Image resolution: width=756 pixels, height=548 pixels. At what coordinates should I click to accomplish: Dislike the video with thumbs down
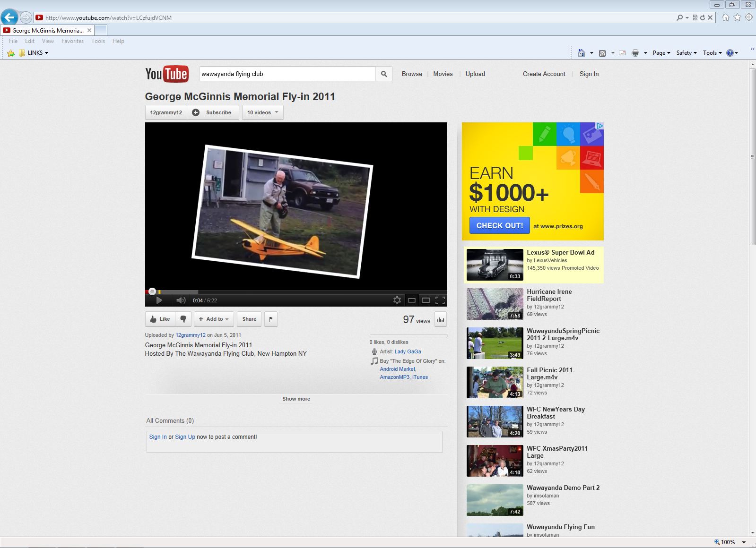183,319
